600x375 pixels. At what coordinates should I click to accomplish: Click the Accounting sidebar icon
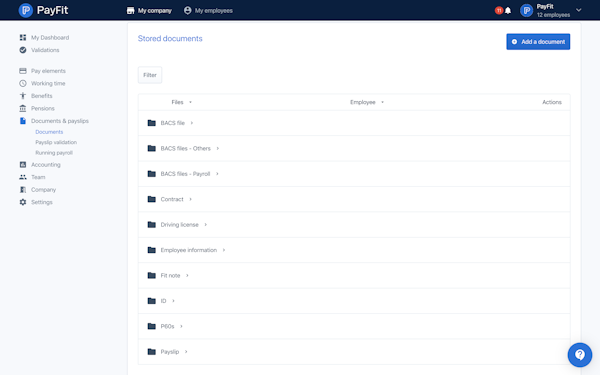coord(23,165)
